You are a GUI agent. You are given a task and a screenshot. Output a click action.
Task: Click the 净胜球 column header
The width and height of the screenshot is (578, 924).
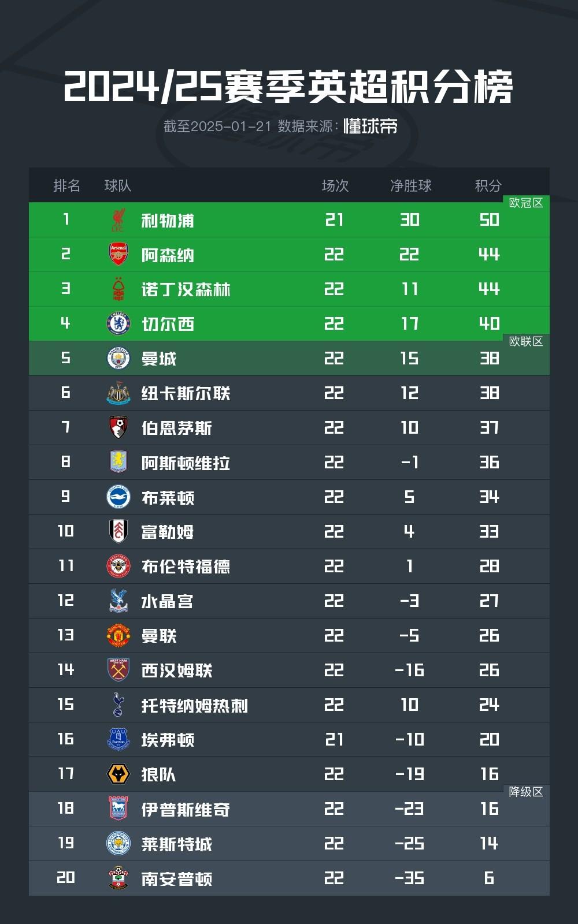click(410, 185)
